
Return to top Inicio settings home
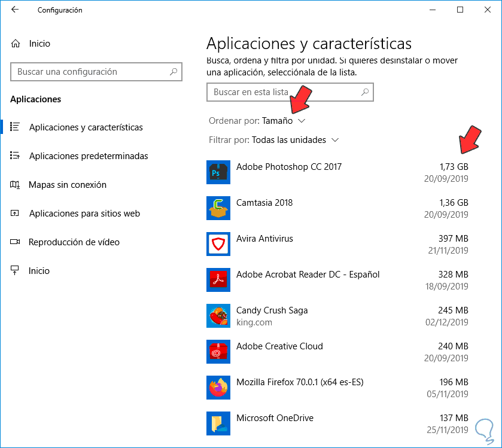coord(39,44)
